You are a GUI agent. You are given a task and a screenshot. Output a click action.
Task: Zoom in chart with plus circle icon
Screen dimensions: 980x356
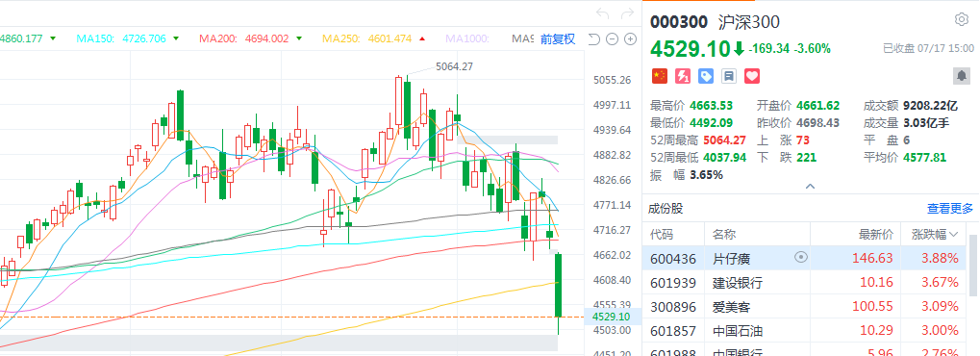631,38
